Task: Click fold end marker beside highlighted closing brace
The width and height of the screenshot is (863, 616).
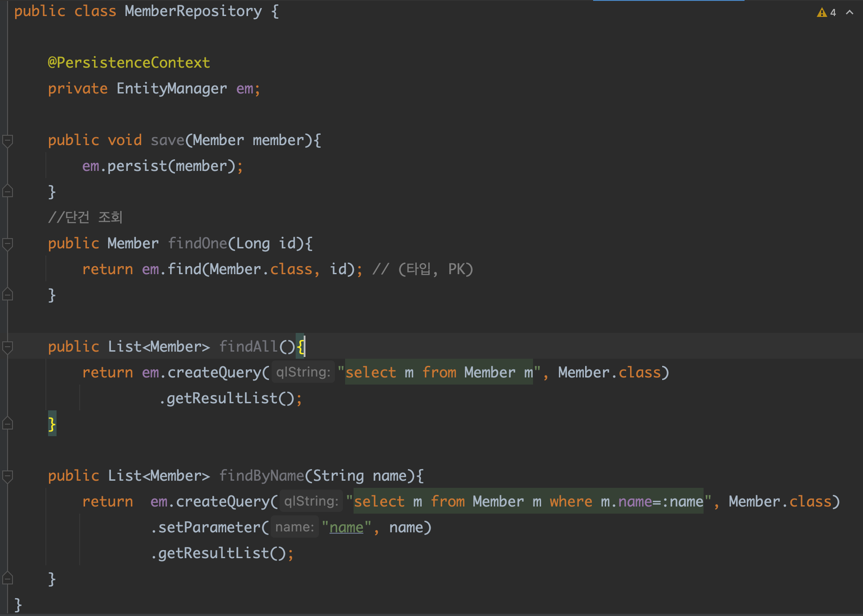Action: click(8, 424)
